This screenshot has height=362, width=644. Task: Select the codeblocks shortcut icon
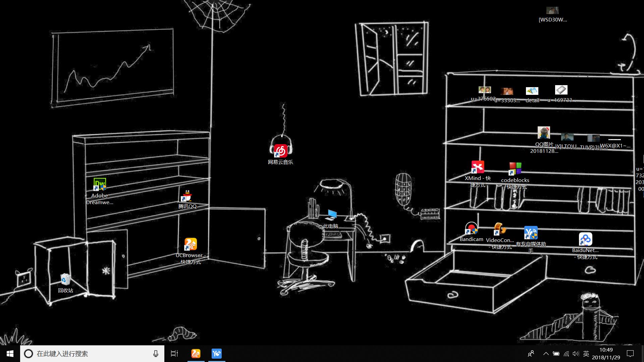point(515,169)
